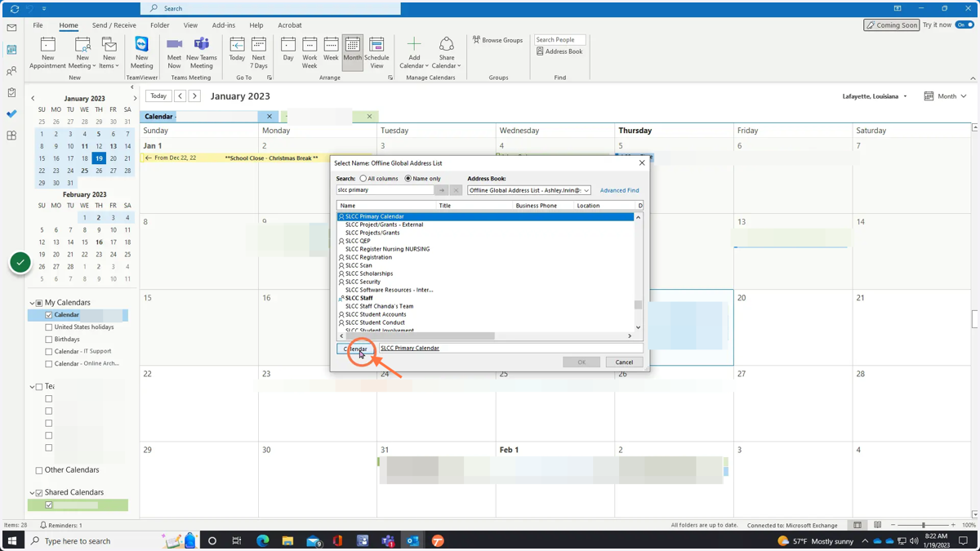This screenshot has height=551, width=980.
Task: Start a Meet Now call
Action: pos(174,53)
